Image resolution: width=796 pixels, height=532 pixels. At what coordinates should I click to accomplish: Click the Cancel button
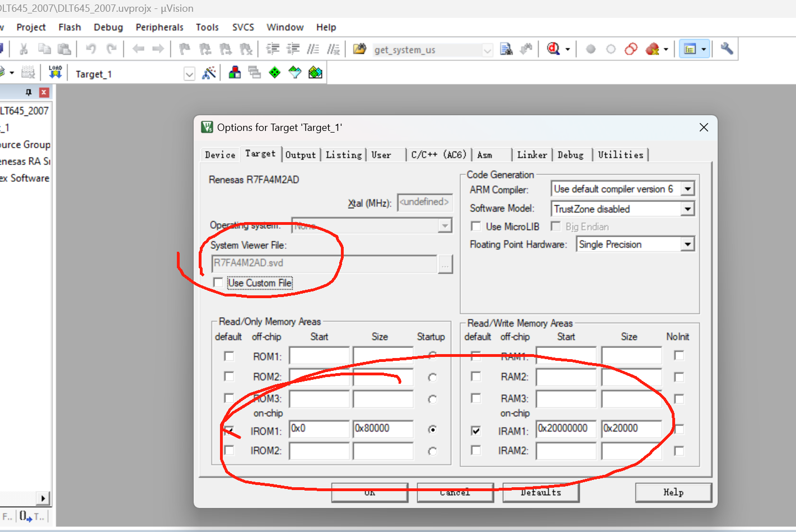click(455, 492)
